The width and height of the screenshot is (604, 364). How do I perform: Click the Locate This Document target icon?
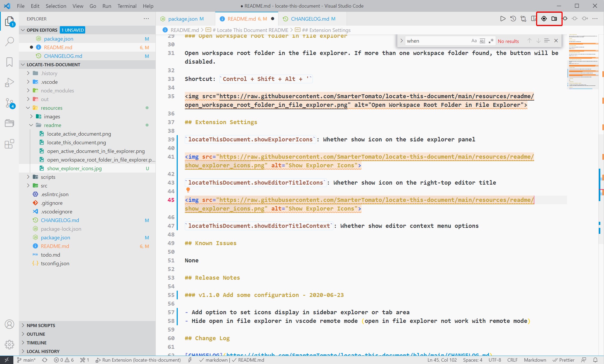(x=544, y=19)
